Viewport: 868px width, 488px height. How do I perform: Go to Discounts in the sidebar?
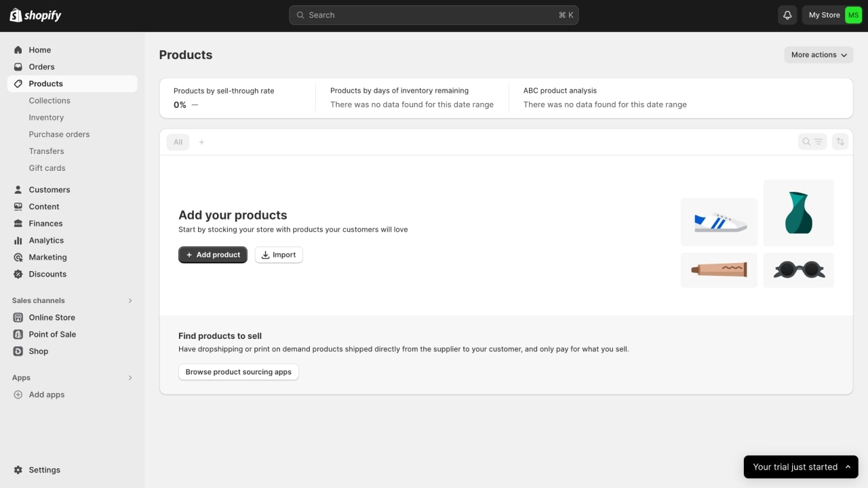click(x=47, y=274)
